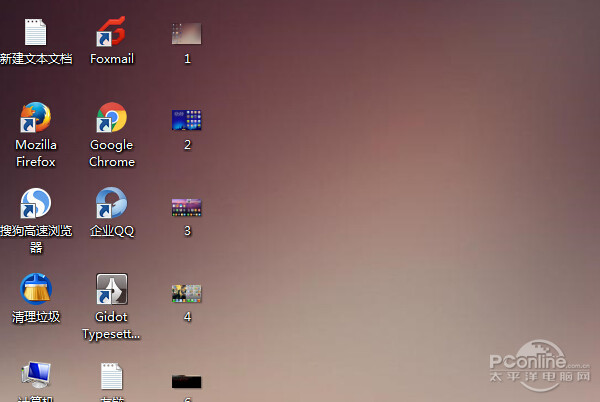Image resolution: width=600 pixels, height=402 pixels.
Task: Open the 清理垃圾 broom icon
Action: 36,289
